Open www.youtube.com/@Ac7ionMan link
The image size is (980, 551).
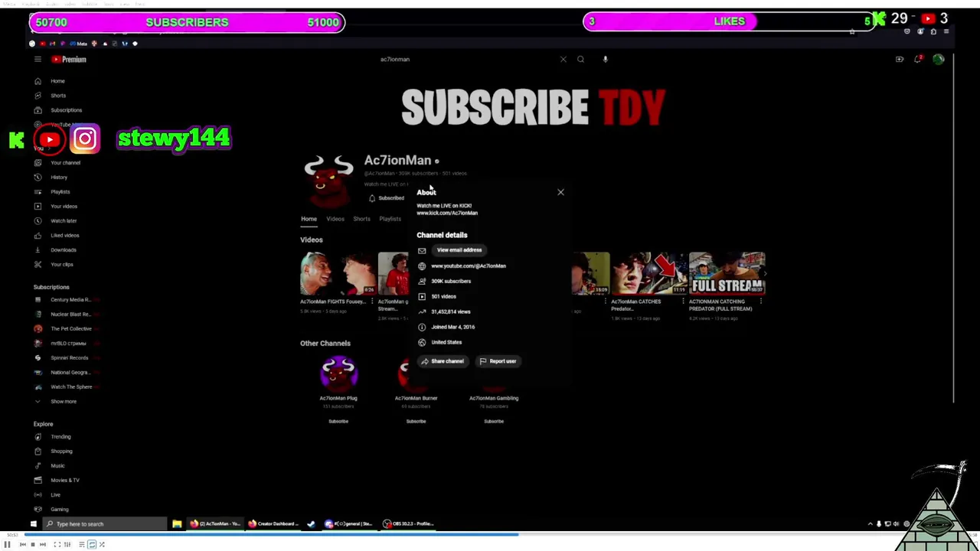click(x=469, y=266)
